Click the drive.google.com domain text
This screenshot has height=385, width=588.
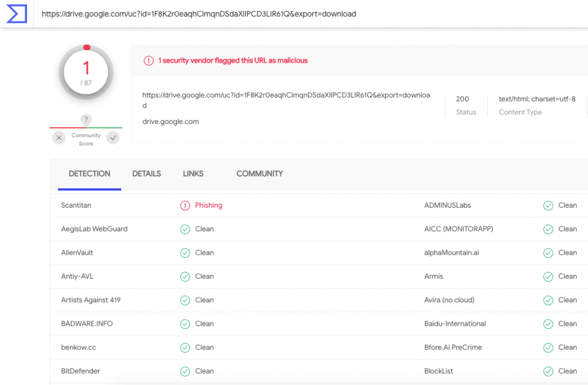(171, 122)
